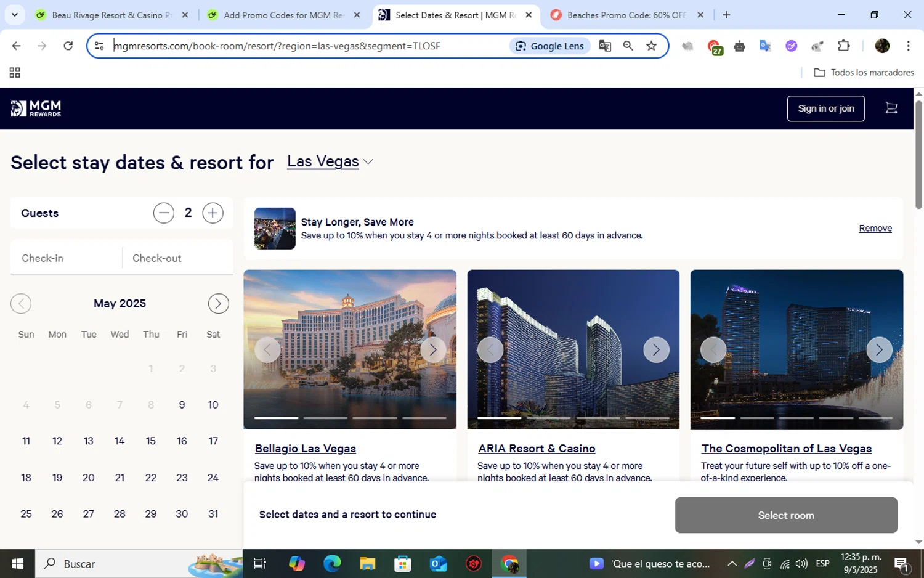Select May 23 in calendar
The width and height of the screenshot is (924, 578).
(x=182, y=478)
